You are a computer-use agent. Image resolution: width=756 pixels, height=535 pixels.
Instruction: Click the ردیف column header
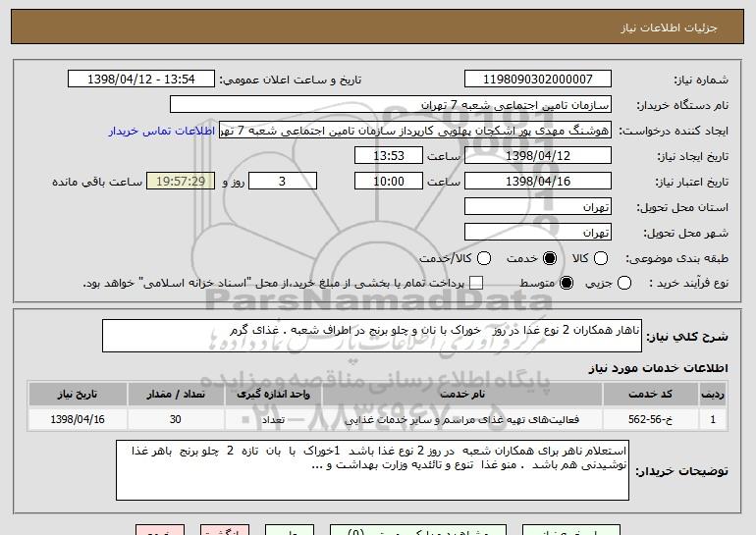[713, 395]
